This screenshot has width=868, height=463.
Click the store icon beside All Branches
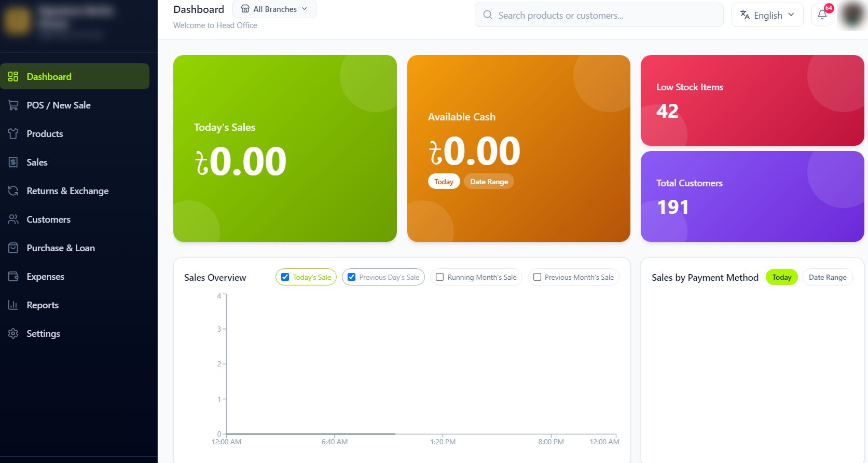(245, 9)
